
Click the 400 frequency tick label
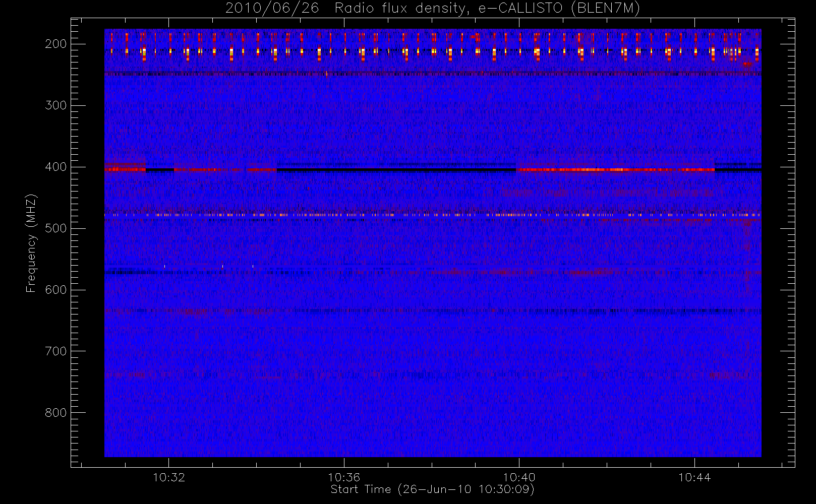[x=55, y=167]
